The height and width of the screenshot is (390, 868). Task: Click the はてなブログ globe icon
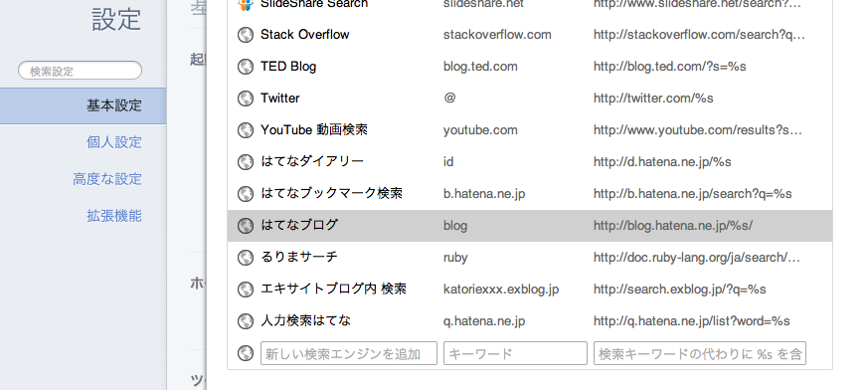pos(246,226)
